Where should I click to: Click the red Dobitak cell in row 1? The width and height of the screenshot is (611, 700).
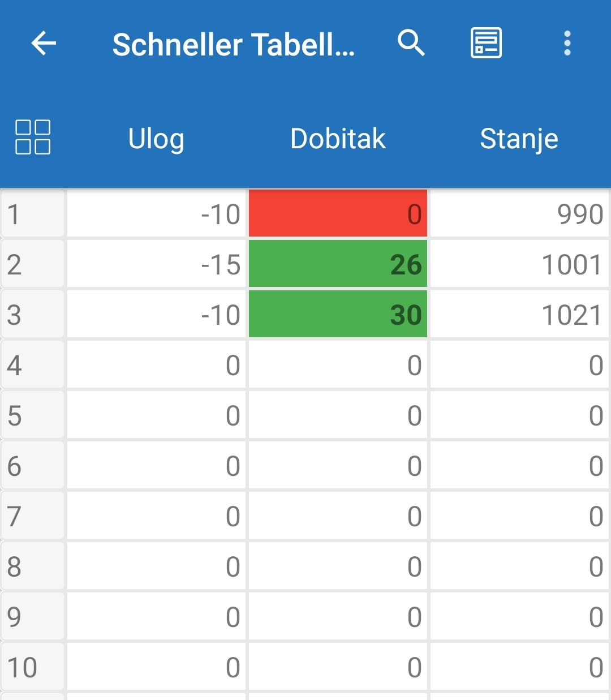(x=338, y=214)
